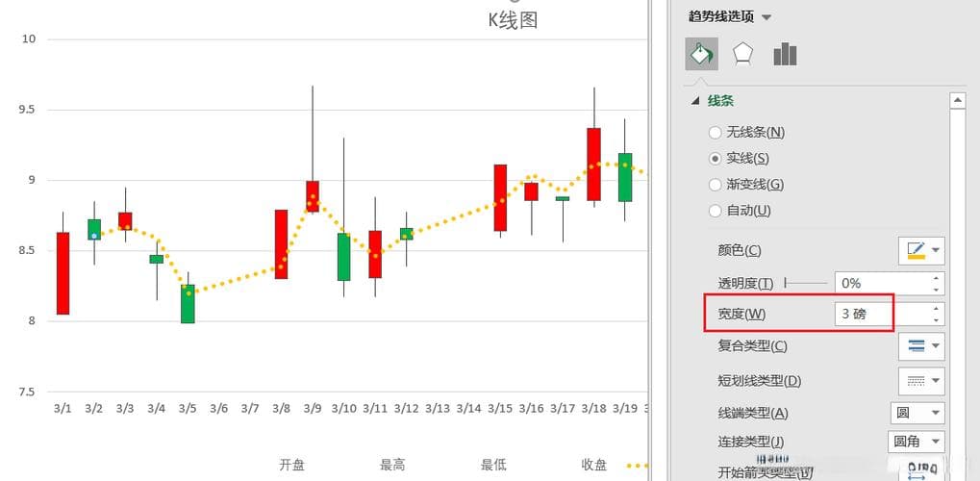The width and height of the screenshot is (980, 481).
Task: Select the green candlestick at 3/5
Action: coord(188,304)
